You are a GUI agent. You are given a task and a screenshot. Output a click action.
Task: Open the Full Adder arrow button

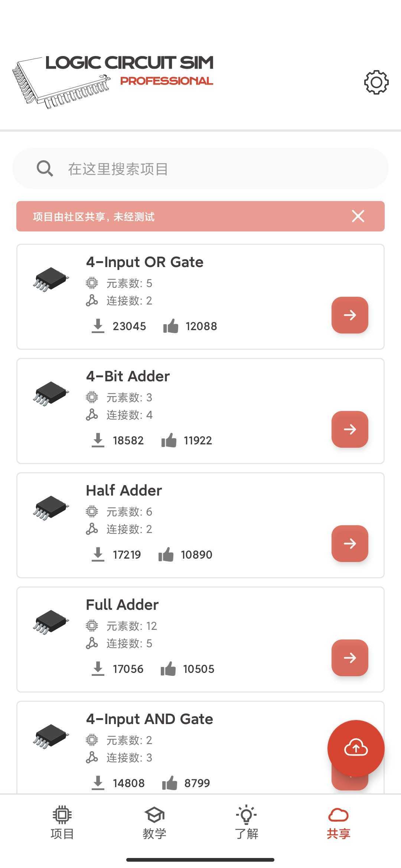pos(349,658)
